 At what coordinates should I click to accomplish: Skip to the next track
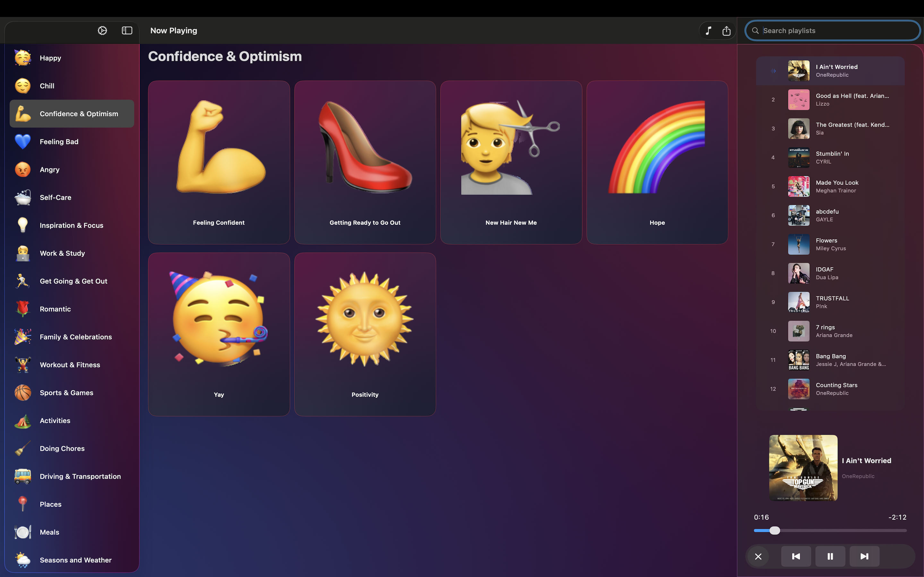point(864,556)
